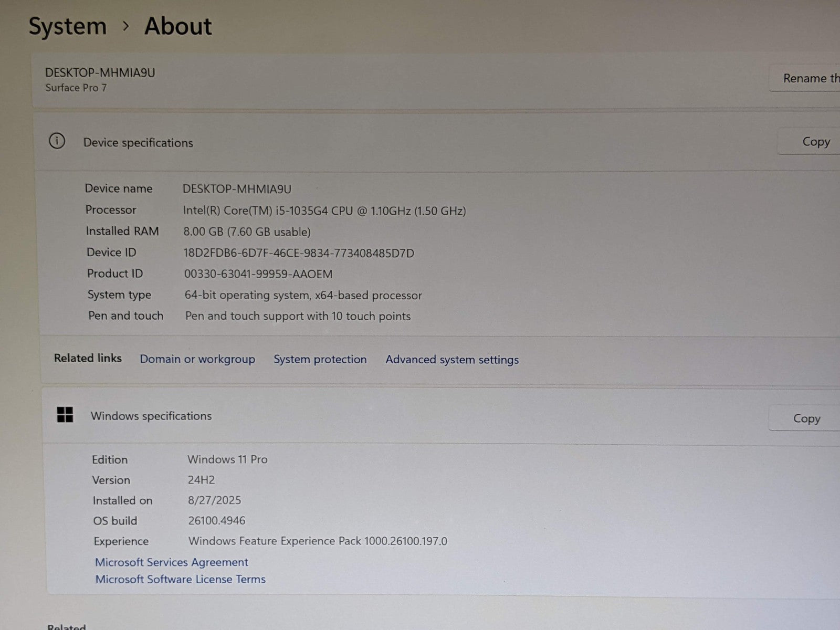Click the Surface Pro 7 model text

point(76,88)
